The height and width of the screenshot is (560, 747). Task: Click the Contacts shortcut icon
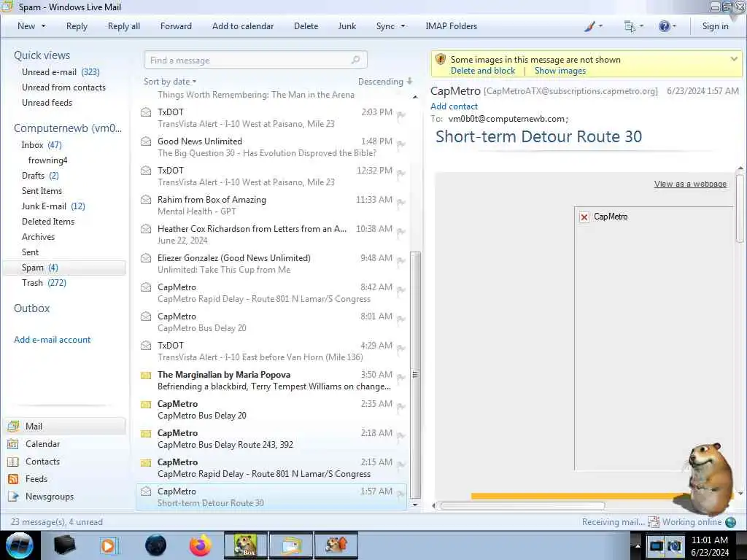(x=13, y=462)
